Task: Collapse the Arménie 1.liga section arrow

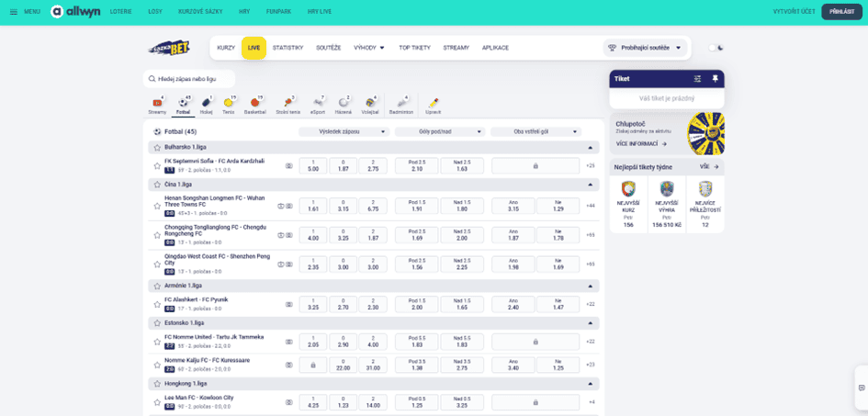Action: [590, 286]
